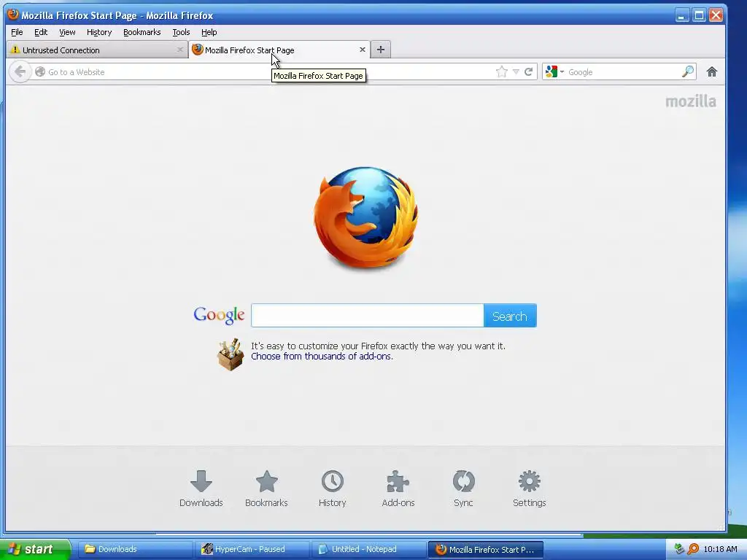Image resolution: width=747 pixels, height=560 pixels.
Task: Open the History menu
Action: pos(99,32)
